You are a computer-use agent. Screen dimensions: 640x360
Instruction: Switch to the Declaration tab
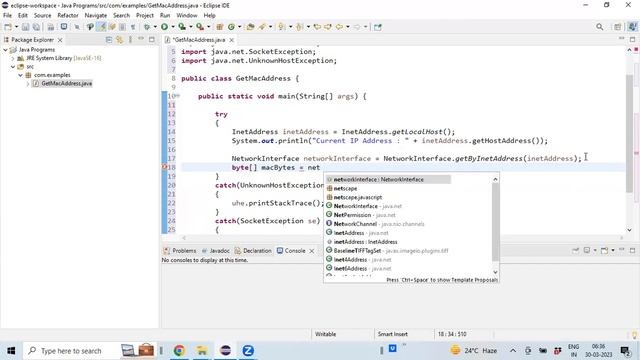(253, 251)
